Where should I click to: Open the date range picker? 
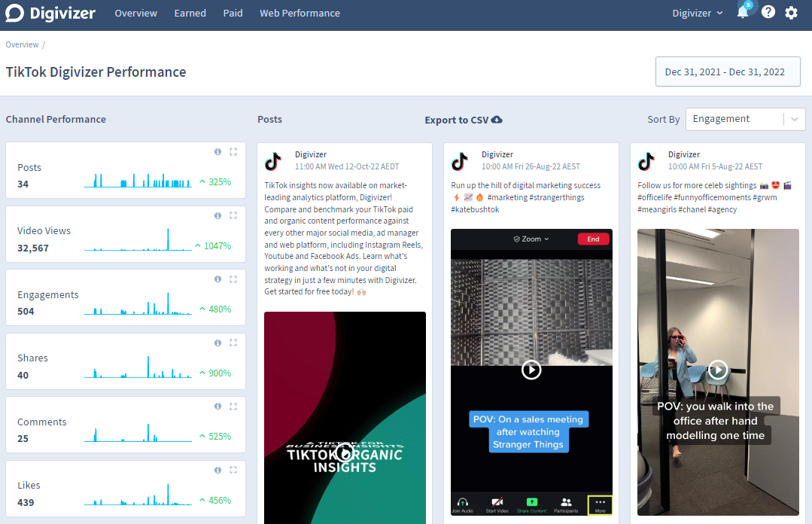point(727,72)
